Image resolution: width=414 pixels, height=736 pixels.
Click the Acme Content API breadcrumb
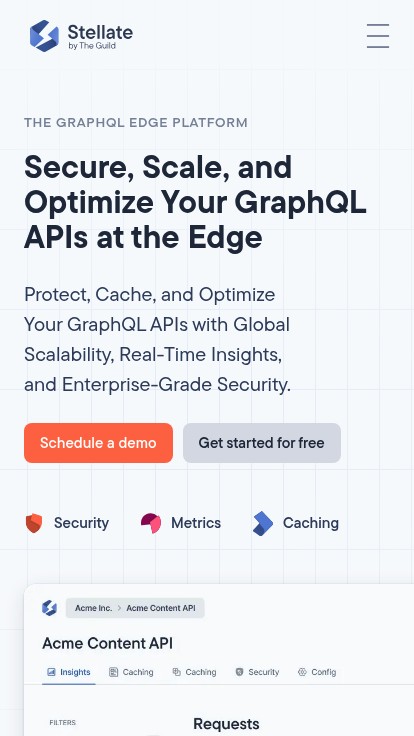coord(161,608)
